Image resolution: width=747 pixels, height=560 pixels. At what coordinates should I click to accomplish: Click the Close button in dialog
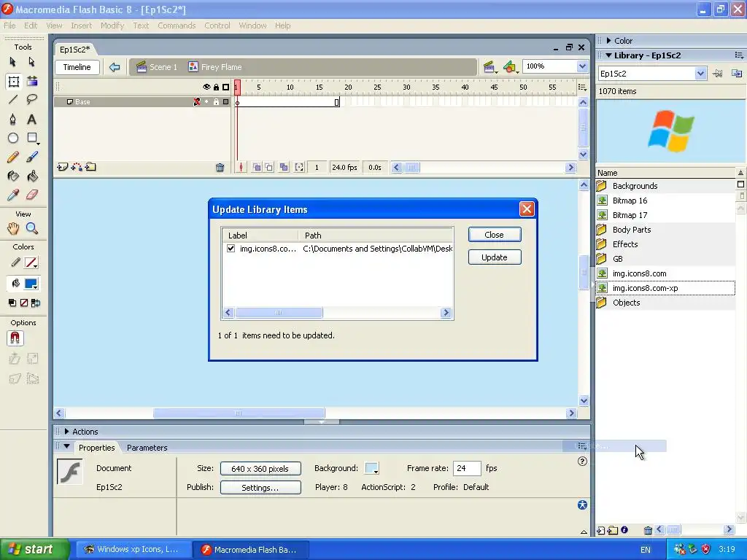click(495, 235)
